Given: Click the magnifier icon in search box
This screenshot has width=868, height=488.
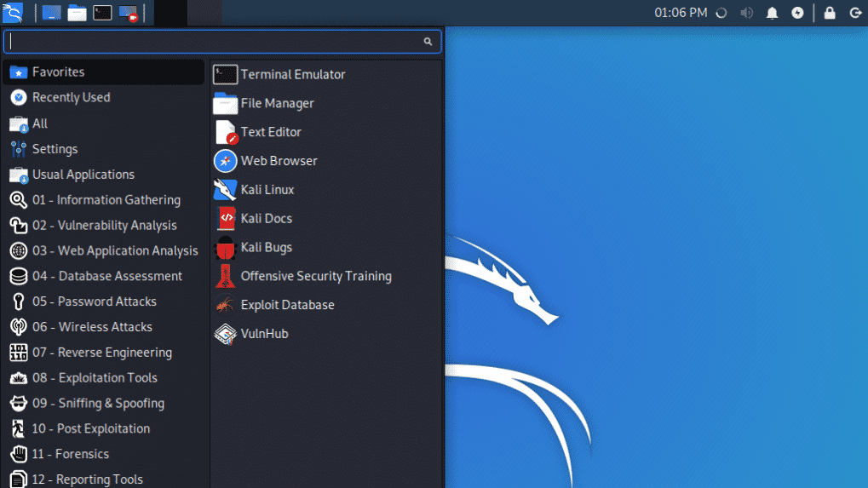Looking at the screenshot, I should pyautogui.click(x=428, y=42).
